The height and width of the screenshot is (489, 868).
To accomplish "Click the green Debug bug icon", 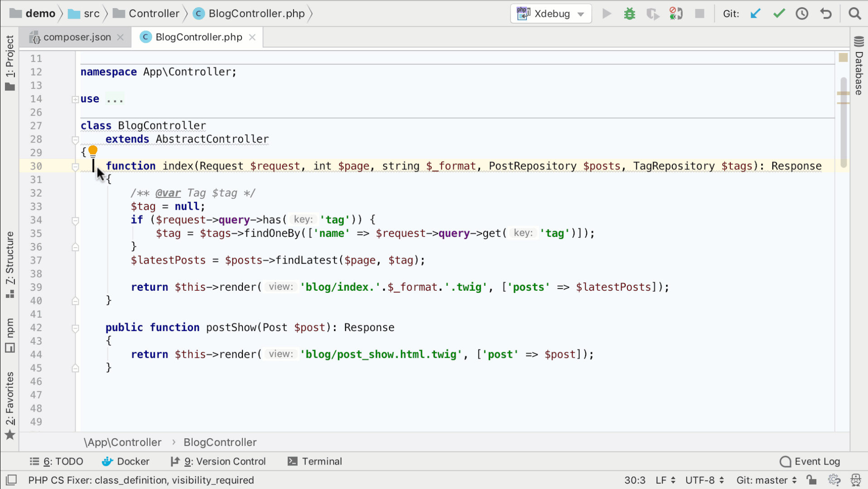I will tap(629, 14).
